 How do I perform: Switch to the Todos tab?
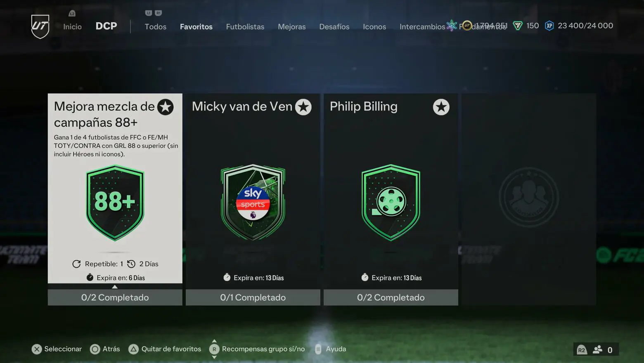155,26
